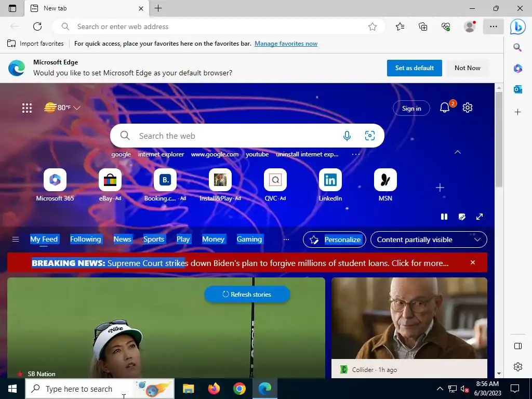This screenshot has width=532, height=399.
Task: Switch to the My Feed tab
Action: 44,239
